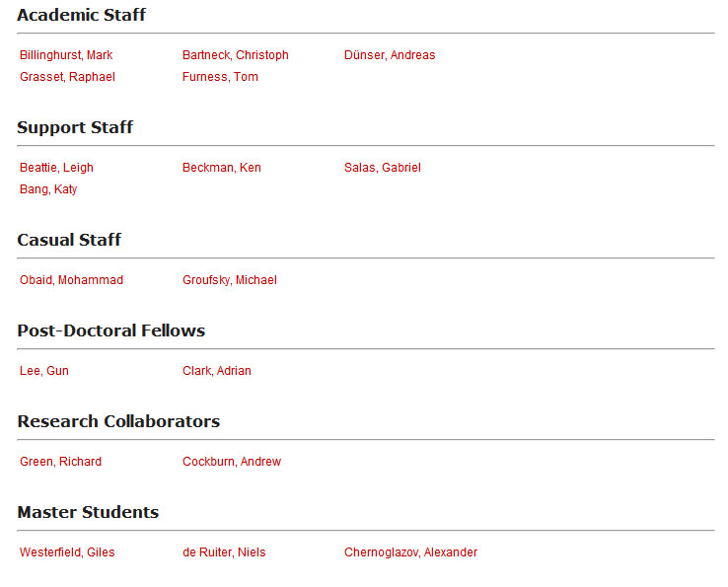Open Green, Richard collaborator page
The height and width of the screenshot is (587, 728).
[60, 462]
